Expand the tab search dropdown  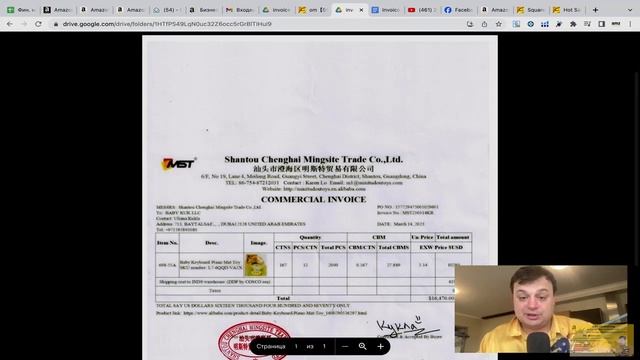pos(630,10)
